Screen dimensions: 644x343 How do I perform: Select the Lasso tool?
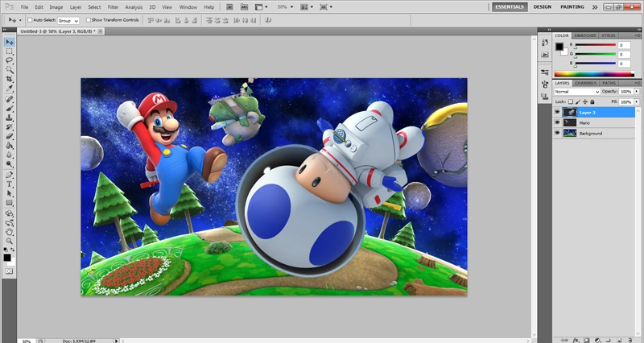pyautogui.click(x=10, y=60)
